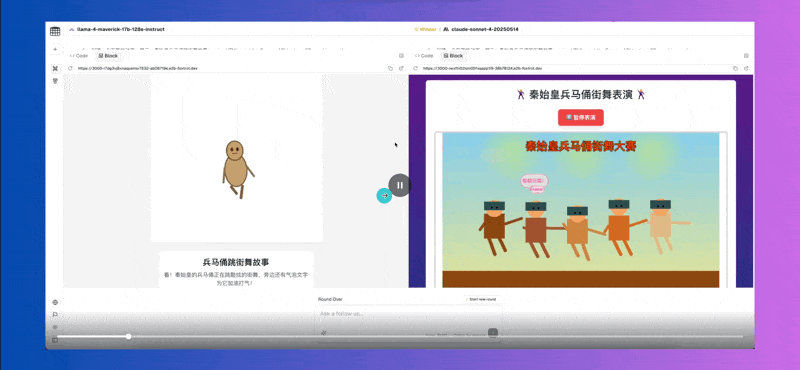
Task: Reload the llama-4-maverick preview page
Action: coord(70,68)
